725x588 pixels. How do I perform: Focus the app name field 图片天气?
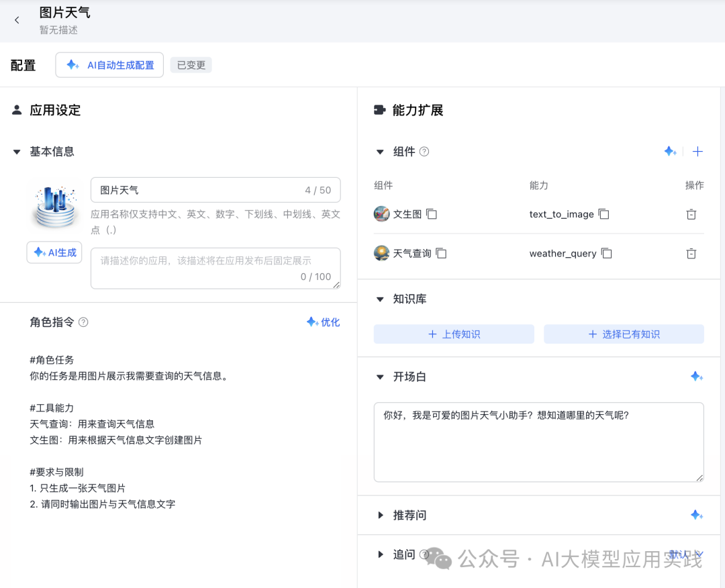coord(215,190)
